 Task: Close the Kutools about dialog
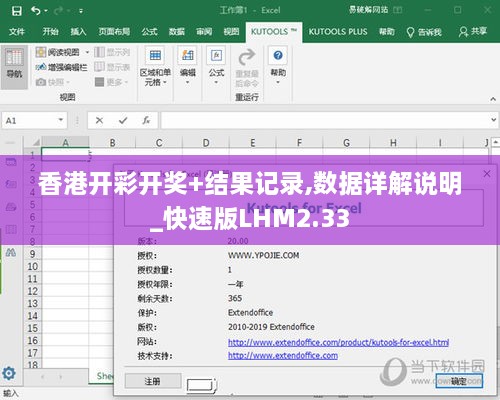click(487, 174)
